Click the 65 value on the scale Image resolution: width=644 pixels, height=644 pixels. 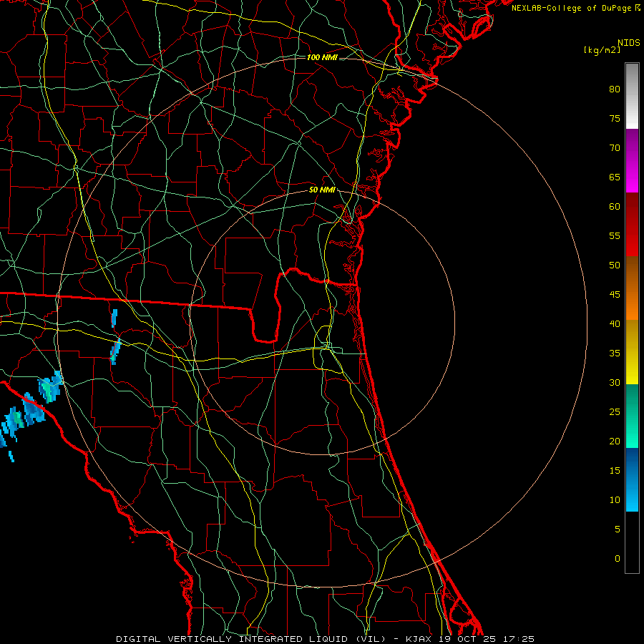(x=615, y=177)
